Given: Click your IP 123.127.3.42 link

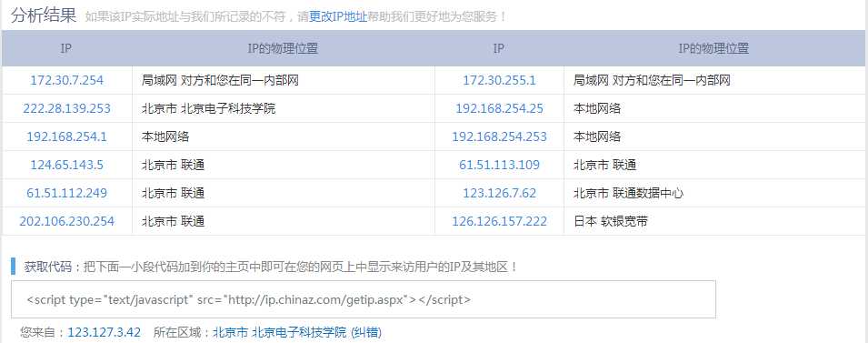Looking at the screenshot, I should coord(105,332).
